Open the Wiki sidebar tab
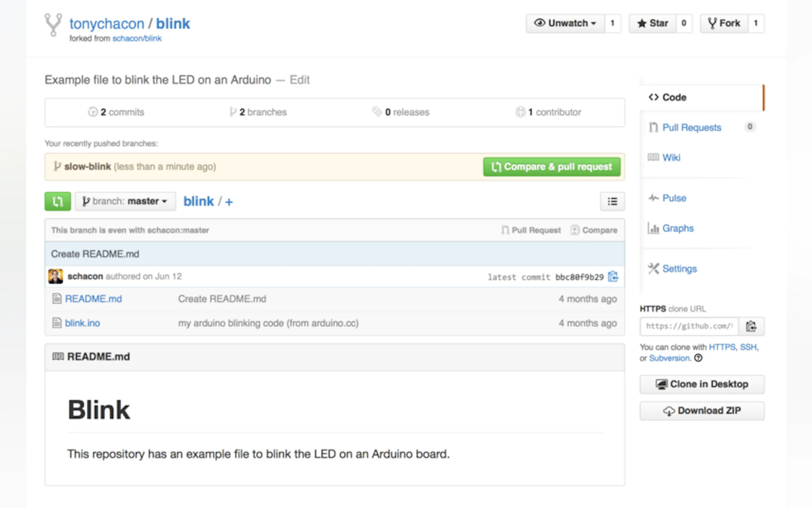 671,158
